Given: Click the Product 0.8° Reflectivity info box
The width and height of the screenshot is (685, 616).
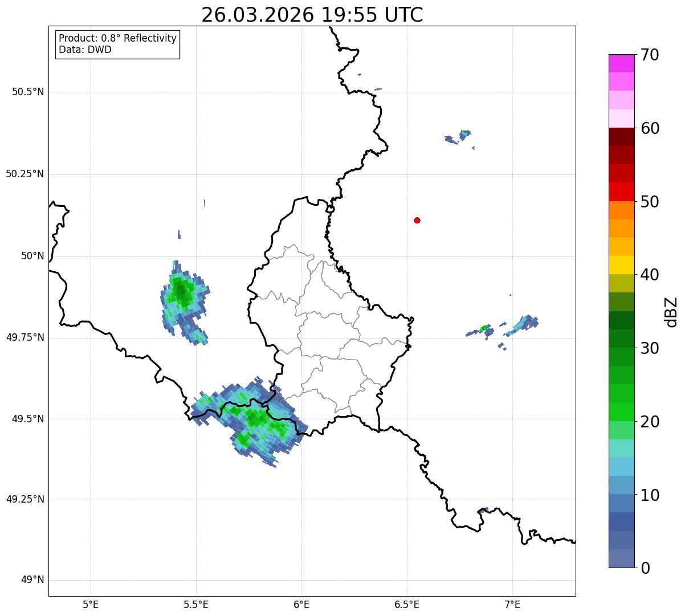Looking at the screenshot, I should (118, 44).
